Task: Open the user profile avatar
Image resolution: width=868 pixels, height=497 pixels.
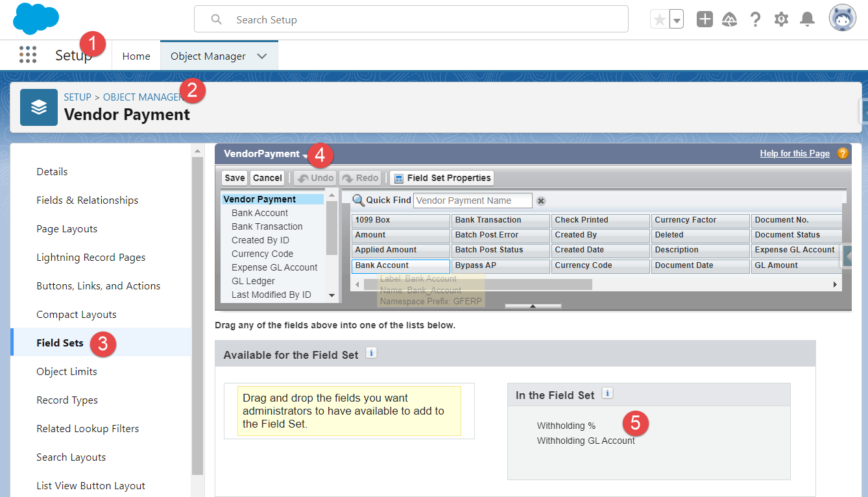Action: tap(842, 19)
